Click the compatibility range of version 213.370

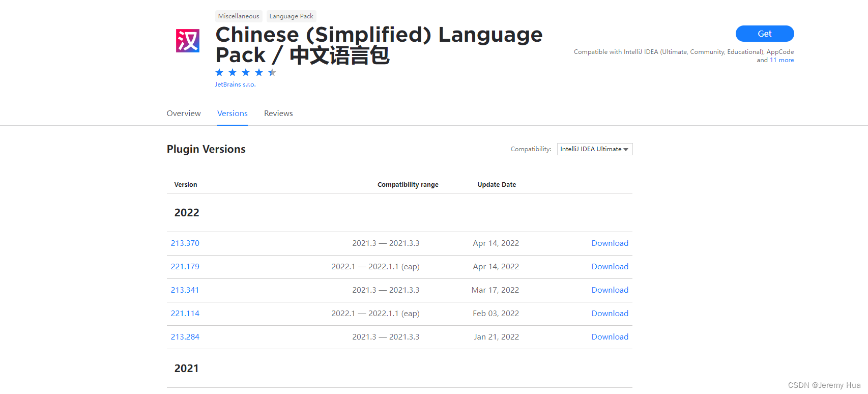click(386, 243)
